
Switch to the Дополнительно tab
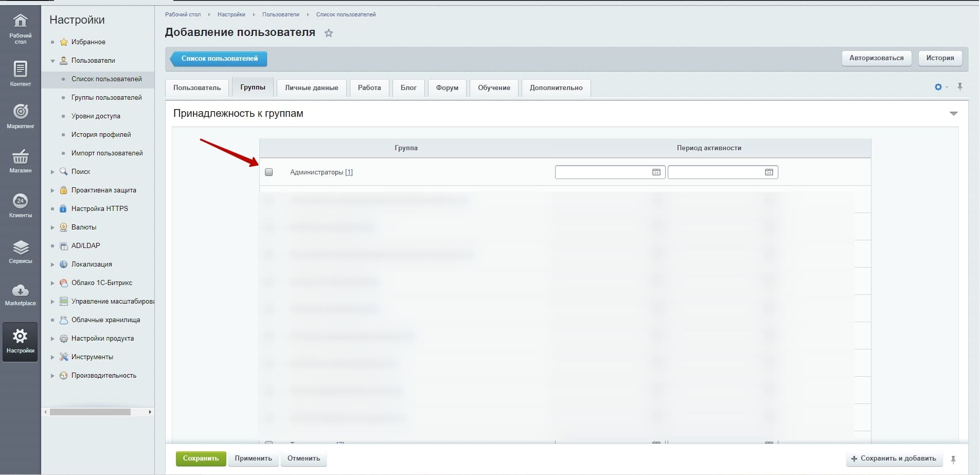tap(556, 87)
